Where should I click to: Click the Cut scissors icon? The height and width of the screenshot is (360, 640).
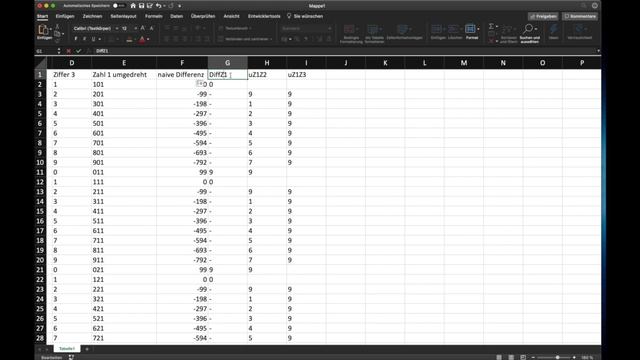point(57,27)
